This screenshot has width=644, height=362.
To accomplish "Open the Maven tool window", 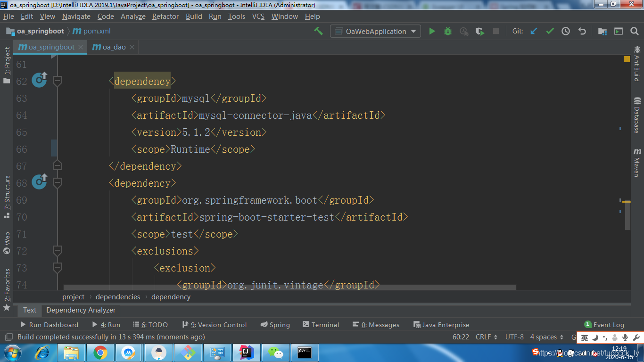I will (x=637, y=162).
